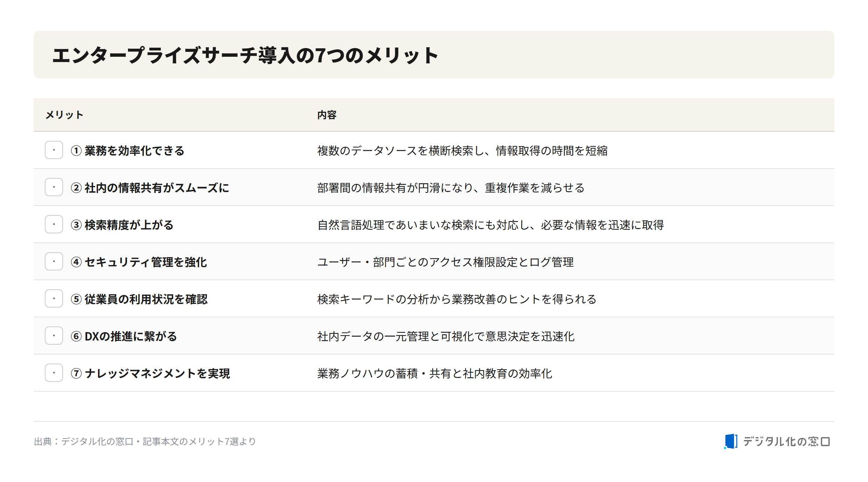Click the blue デジタル化の窓口 logo icon

(730, 441)
